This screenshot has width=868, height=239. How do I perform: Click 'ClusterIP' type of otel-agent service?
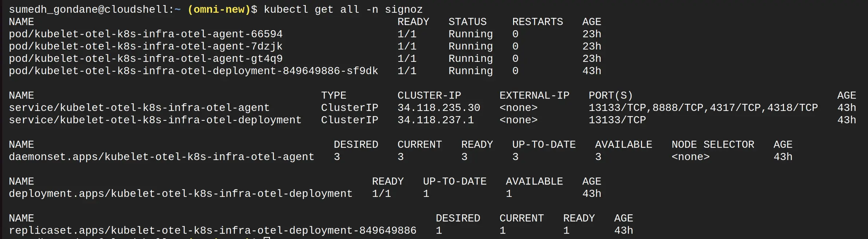pos(349,108)
